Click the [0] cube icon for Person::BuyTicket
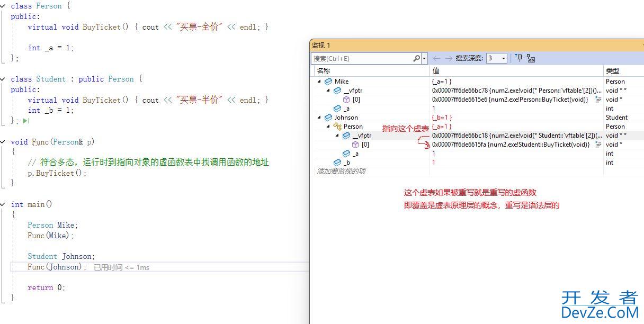Image resolution: width=644 pixels, height=324 pixels. tap(346, 100)
